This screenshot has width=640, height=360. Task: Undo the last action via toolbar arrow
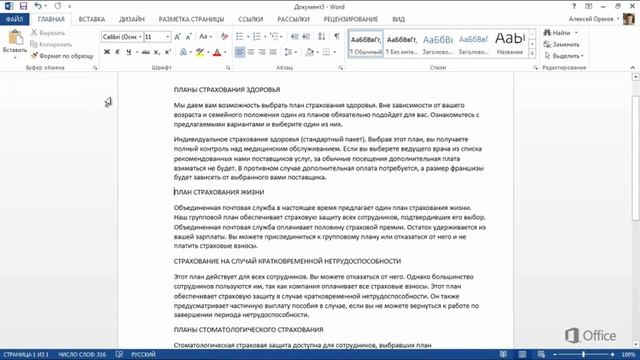pos(38,6)
